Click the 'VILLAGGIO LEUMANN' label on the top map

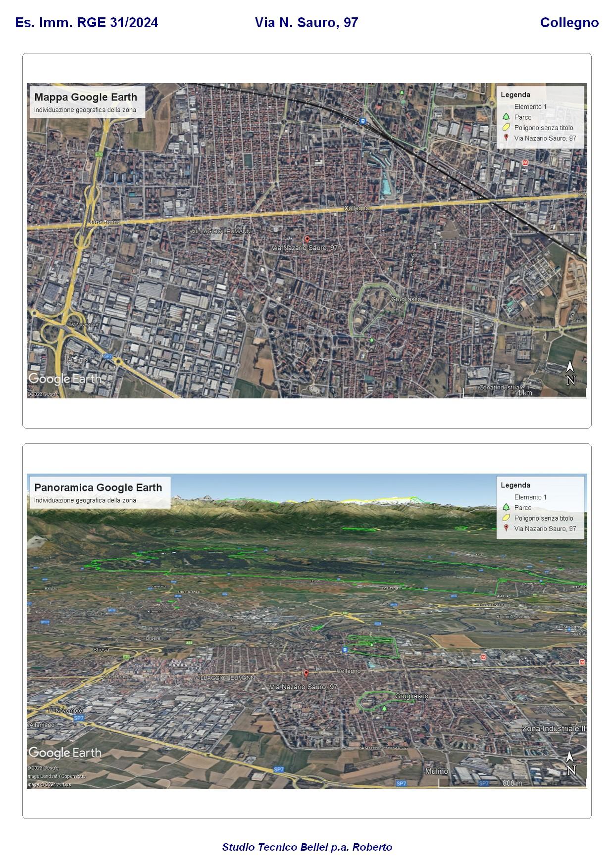[221, 231]
